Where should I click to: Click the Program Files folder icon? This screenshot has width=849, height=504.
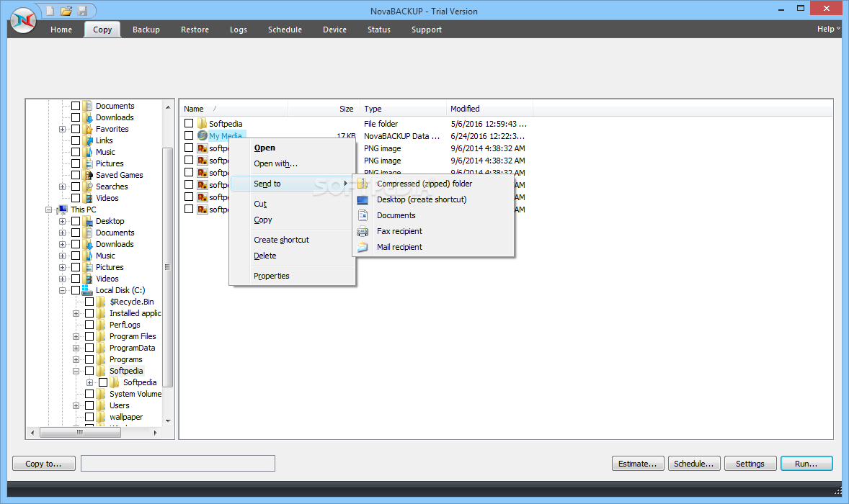coord(101,336)
